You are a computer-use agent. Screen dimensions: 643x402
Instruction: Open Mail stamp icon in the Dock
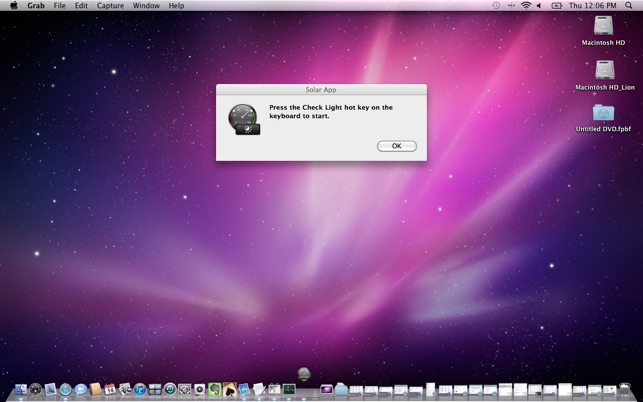[50, 389]
